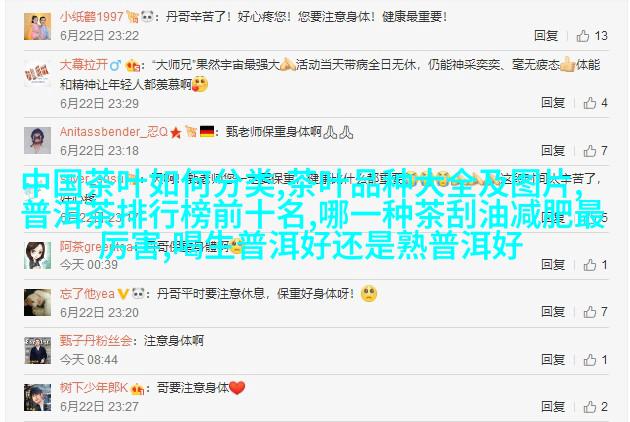Viewport: 630px width, 422px height.
Task: Click the star badge beside Anitassbender_忍Q
Action: [x=176, y=132]
